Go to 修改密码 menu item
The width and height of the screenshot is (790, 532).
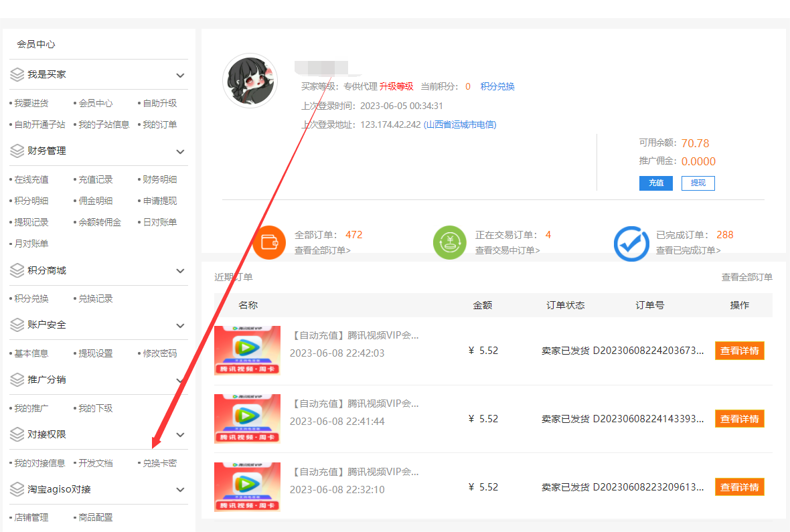point(159,353)
